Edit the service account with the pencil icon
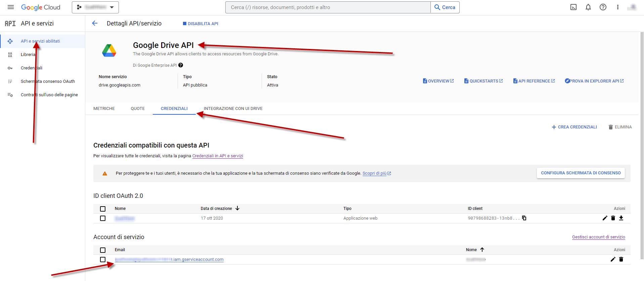The width and height of the screenshot is (644, 281). pos(613,259)
